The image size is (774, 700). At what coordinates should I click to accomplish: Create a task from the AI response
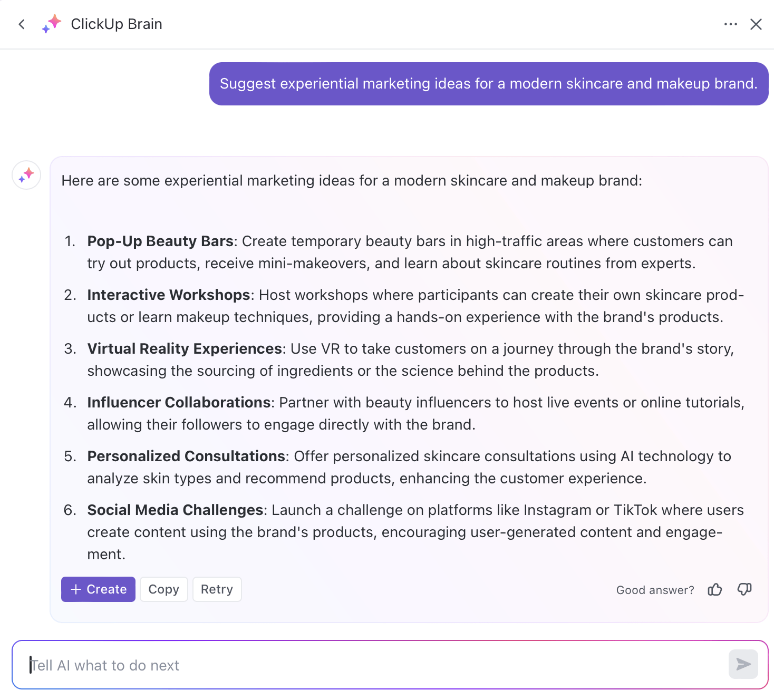click(98, 589)
